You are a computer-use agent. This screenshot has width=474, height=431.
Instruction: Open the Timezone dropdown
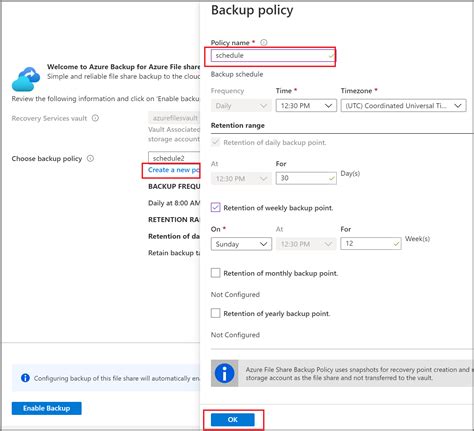(x=403, y=106)
